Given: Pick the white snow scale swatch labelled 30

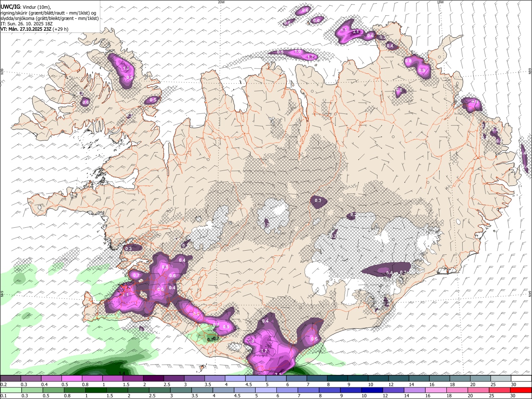Looking at the screenshot, I should click(x=521, y=379).
